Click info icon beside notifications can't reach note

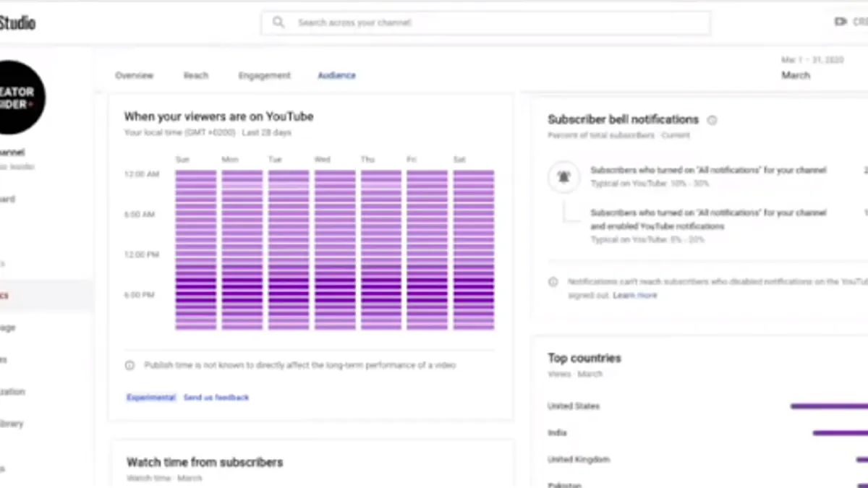click(553, 282)
